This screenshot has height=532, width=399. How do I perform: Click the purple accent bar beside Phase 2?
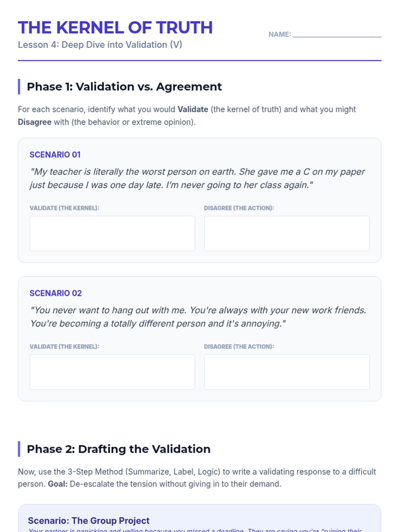click(19, 449)
